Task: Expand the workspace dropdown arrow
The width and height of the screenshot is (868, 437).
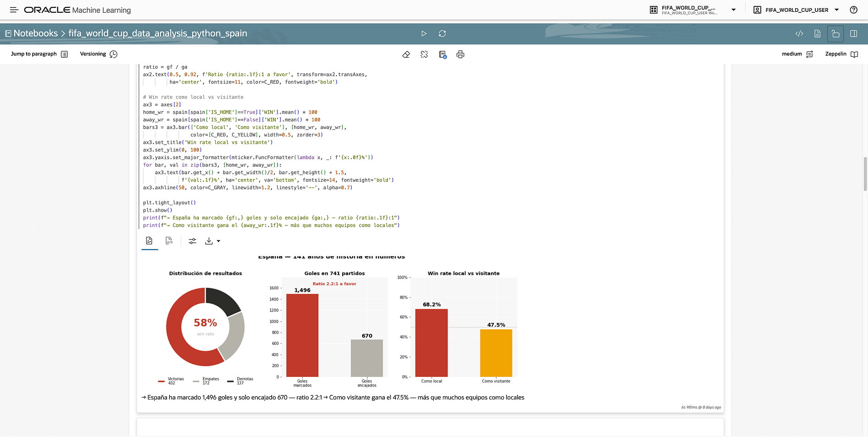Action: click(733, 10)
